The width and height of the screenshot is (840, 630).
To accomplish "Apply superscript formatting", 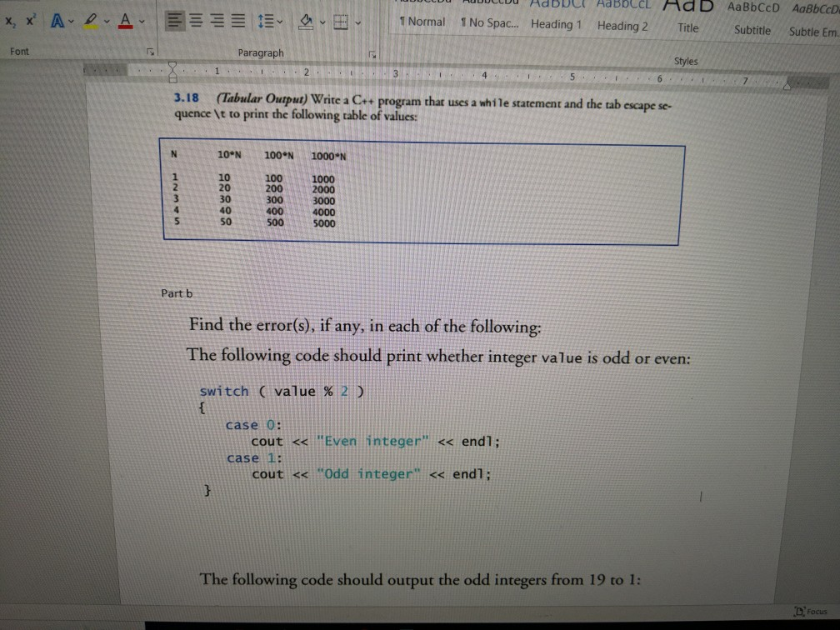I will point(28,21).
